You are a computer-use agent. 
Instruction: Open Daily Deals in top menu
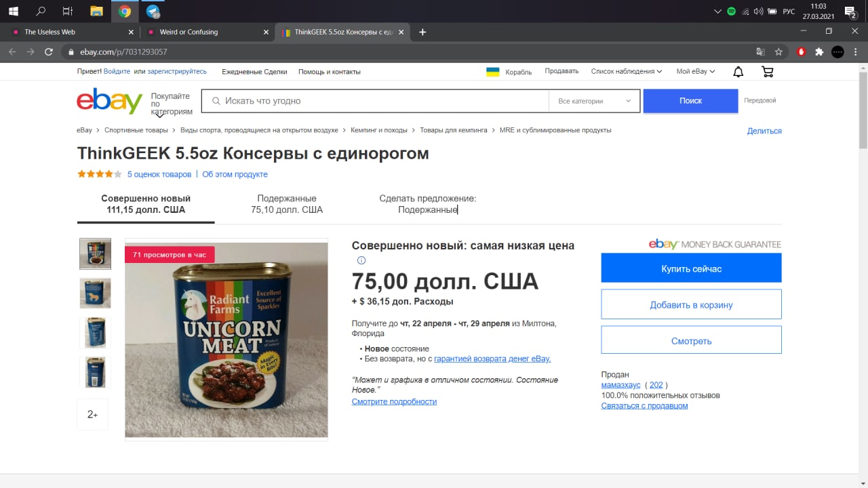click(254, 72)
